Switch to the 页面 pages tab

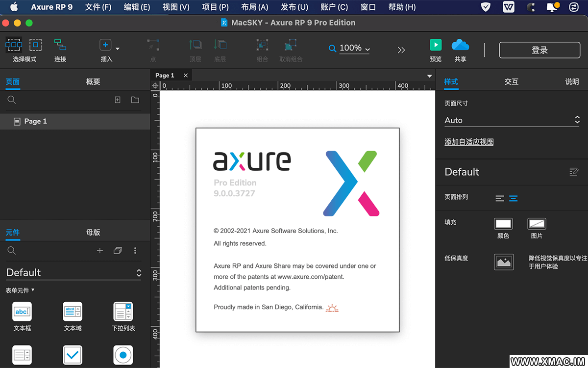coord(13,82)
